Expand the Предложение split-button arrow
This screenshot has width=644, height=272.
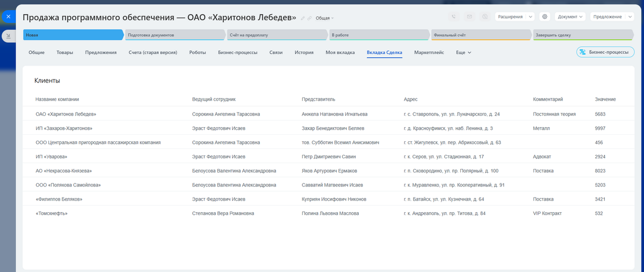[630, 17]
